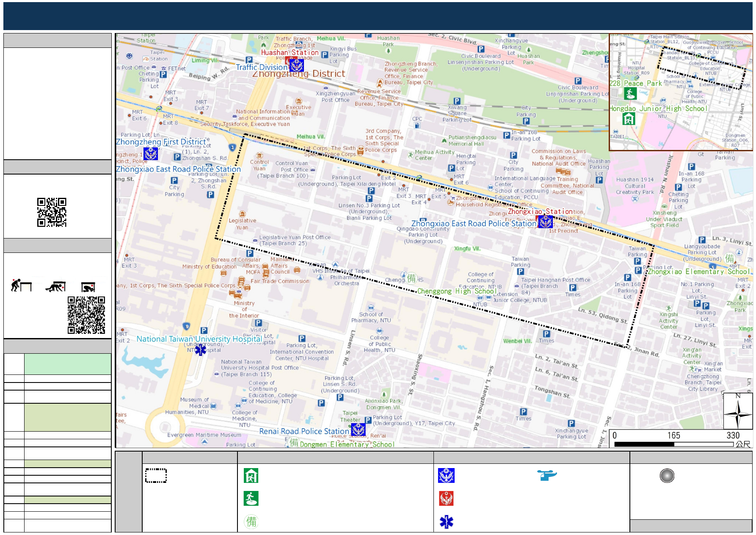Screen dimensions: 756x535
Task: Select the green shelter house legend icon
Action: [x=251, y=476]
